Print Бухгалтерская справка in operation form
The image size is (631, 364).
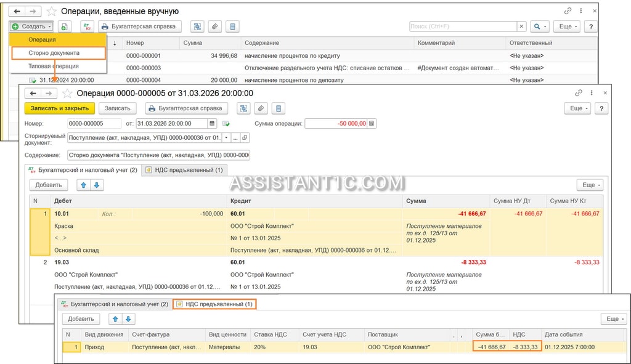click(186, 108)
